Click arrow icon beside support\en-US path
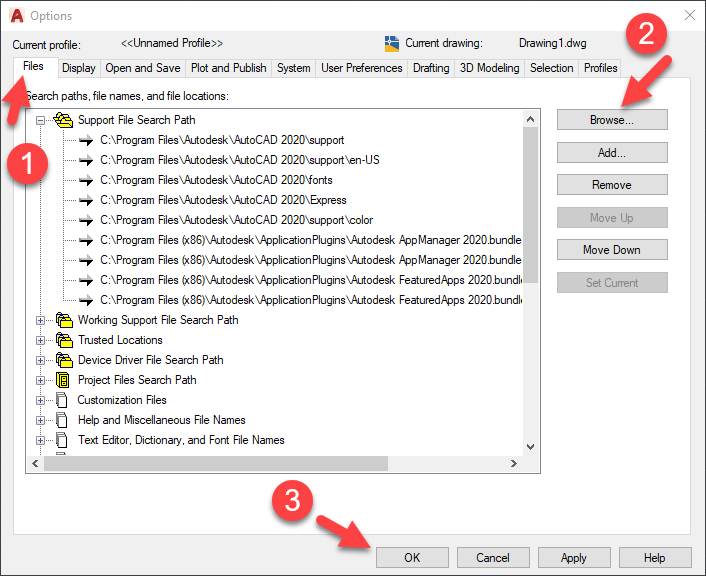The width and height of the screenshot is (706, 576). click(86, 160)
